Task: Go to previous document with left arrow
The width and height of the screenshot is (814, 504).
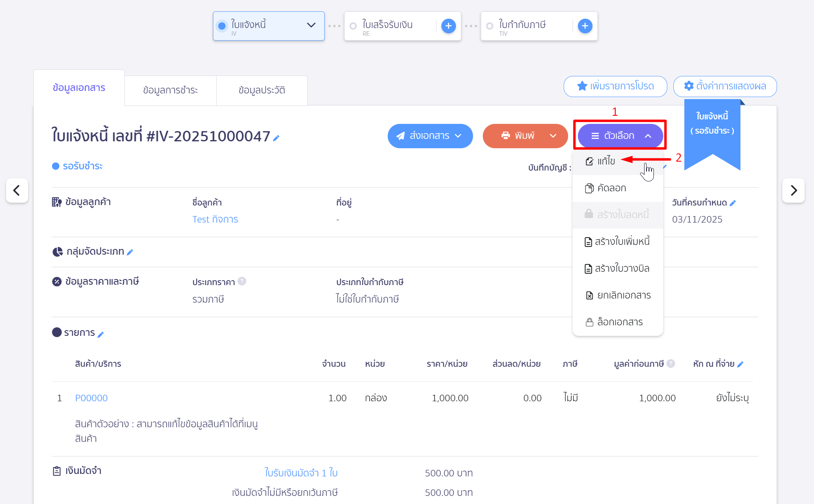Action: (x=17, y=190)
